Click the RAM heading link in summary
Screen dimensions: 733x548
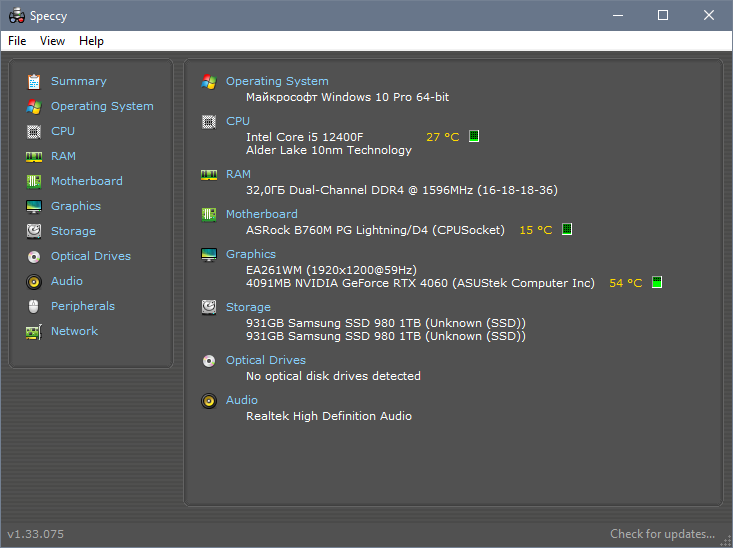pos(238,174)
